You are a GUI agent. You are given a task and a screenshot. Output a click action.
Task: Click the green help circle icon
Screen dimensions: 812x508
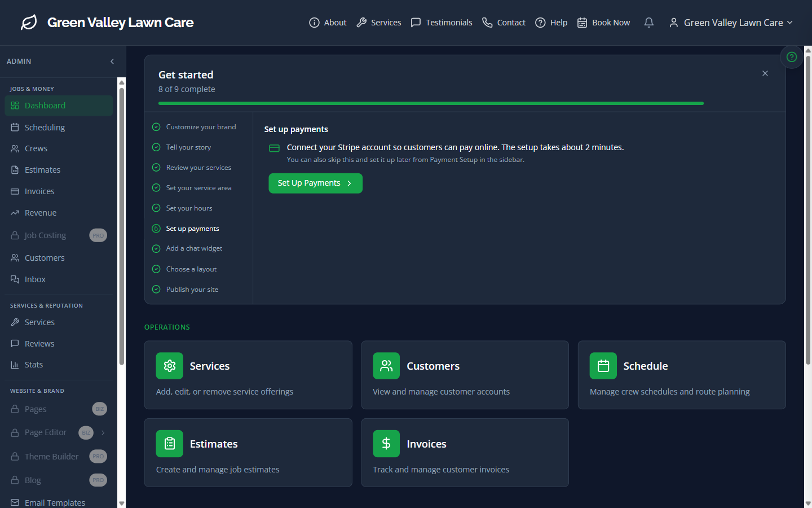791,57
